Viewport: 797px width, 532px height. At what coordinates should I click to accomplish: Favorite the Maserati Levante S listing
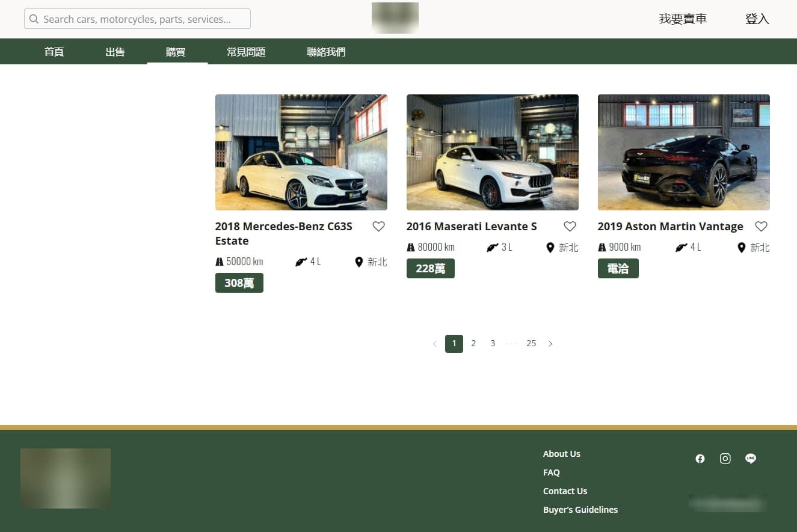click(x=570, y=227)
